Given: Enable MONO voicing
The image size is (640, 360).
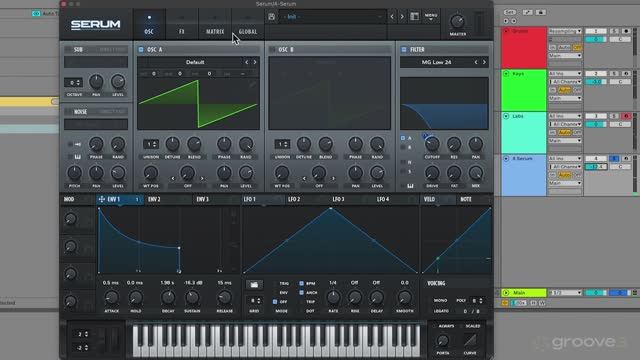Looking at the screenshot, I should click(440, 300).
